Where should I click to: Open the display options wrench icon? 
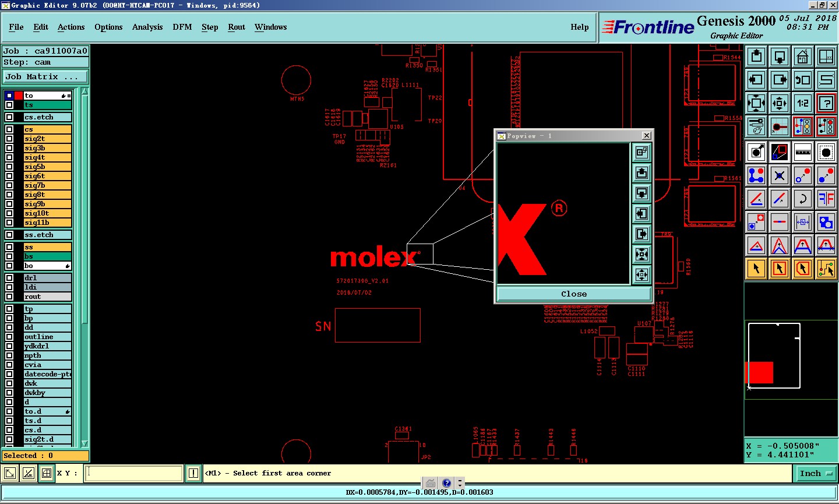click(x=756, y=126)
